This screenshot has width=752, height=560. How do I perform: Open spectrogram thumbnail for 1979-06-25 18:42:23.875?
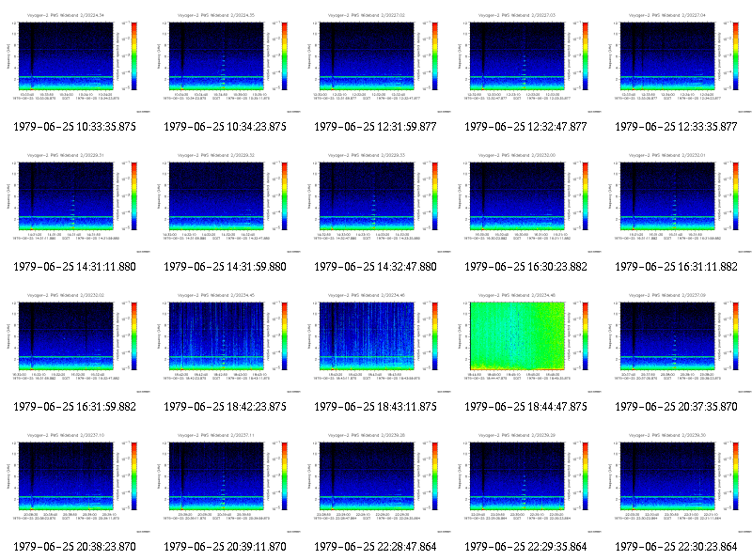click(226, 342)
